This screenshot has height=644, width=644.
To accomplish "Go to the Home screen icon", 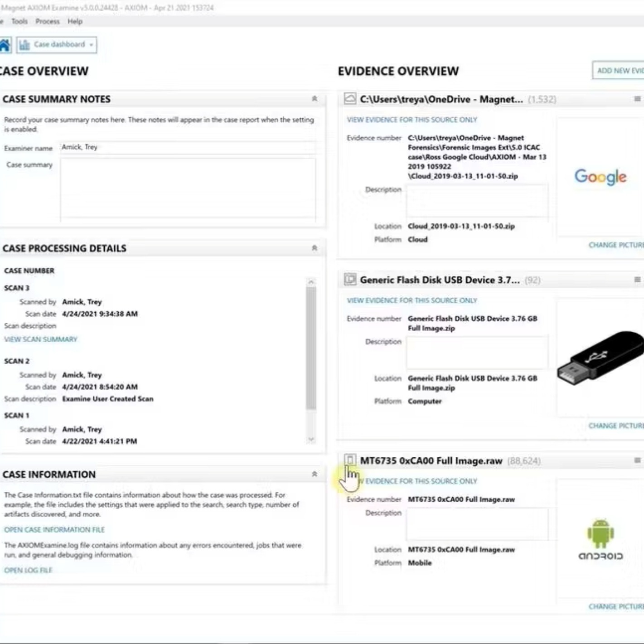I will 5,45.
